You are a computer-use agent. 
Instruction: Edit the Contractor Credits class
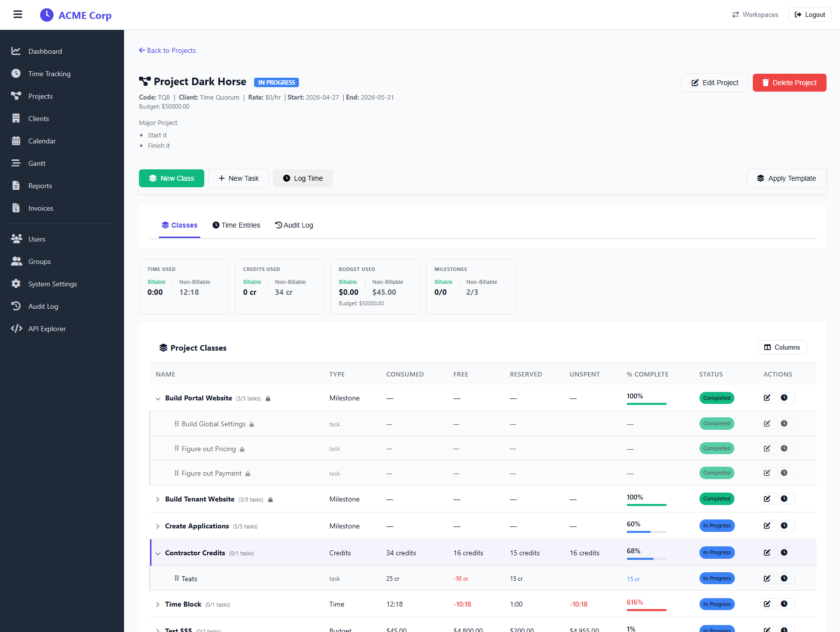[x=767, y=553]
